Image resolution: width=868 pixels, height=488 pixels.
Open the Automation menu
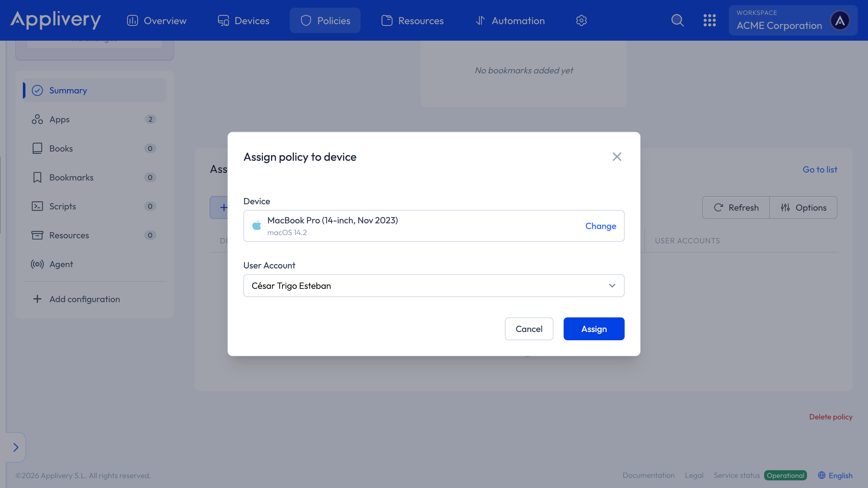pyautogui.click(x=510, y=21)
